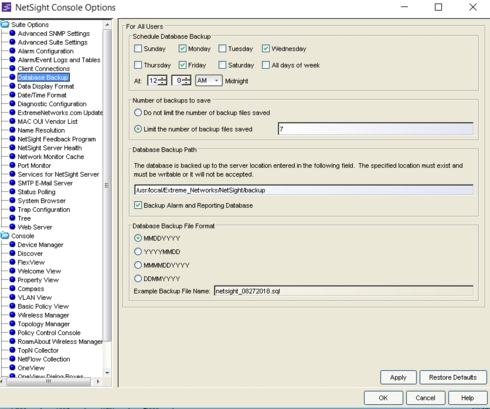Click the blue bullet beside NetFlow Collection
Image resolution: width=490 pixels, height=409 pixels.
coord(12,359)
